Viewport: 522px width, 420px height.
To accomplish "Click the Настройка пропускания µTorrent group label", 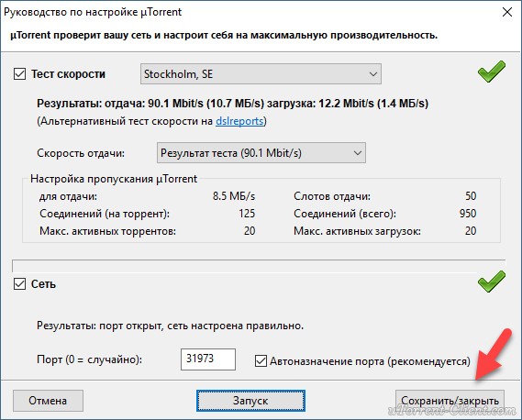I will 114,179.
